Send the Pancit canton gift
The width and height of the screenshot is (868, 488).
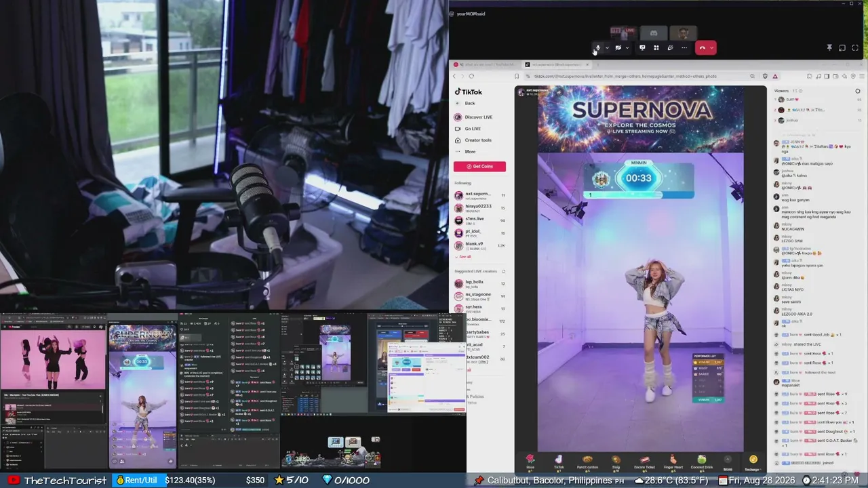tap(587, 462)
